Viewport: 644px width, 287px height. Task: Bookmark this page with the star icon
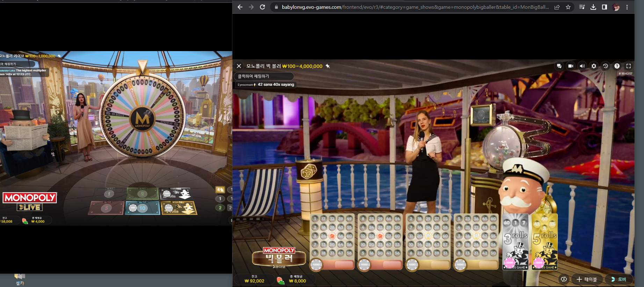(568, 7)
